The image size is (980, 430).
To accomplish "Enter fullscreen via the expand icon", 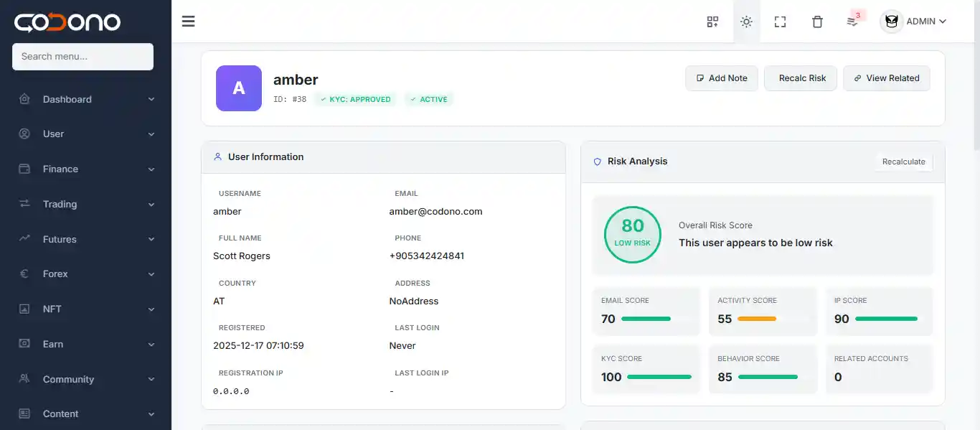I will pos(780,22).
